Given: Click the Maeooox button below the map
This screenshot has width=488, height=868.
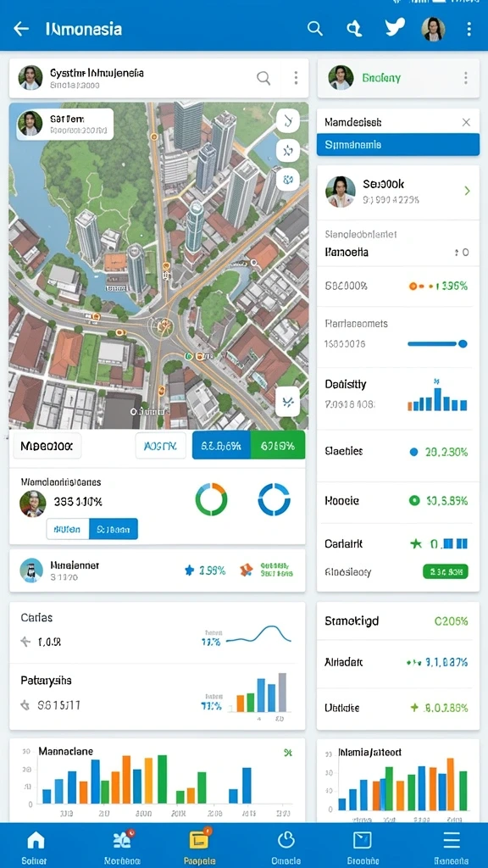Looking at the screenshot, I should tap(47, 446).
